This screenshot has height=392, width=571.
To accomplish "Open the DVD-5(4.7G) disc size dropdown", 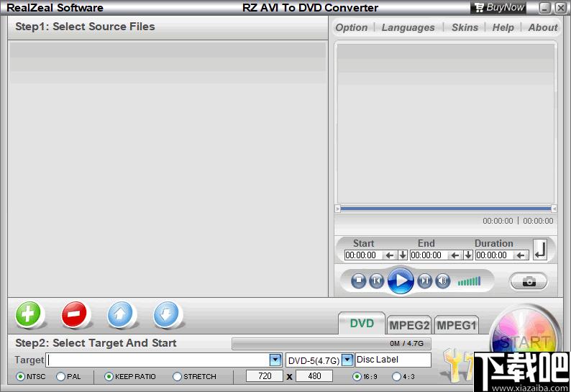I will [348, 360].
